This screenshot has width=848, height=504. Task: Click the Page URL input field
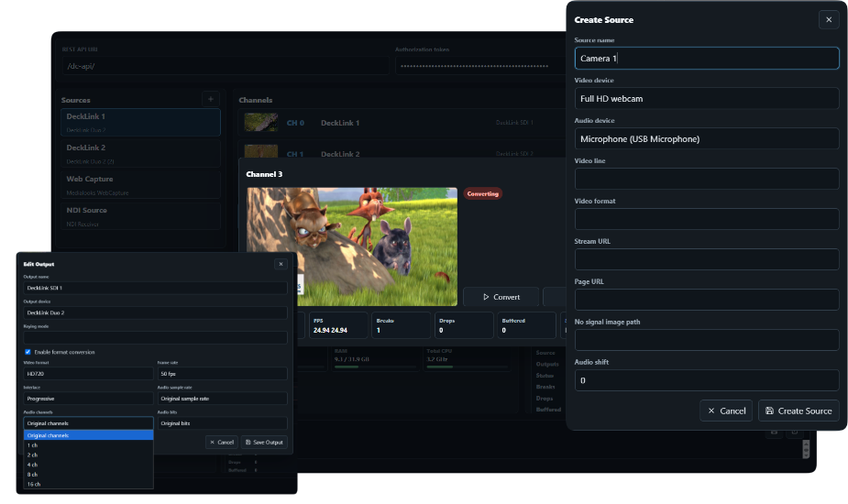coord(706,300)
